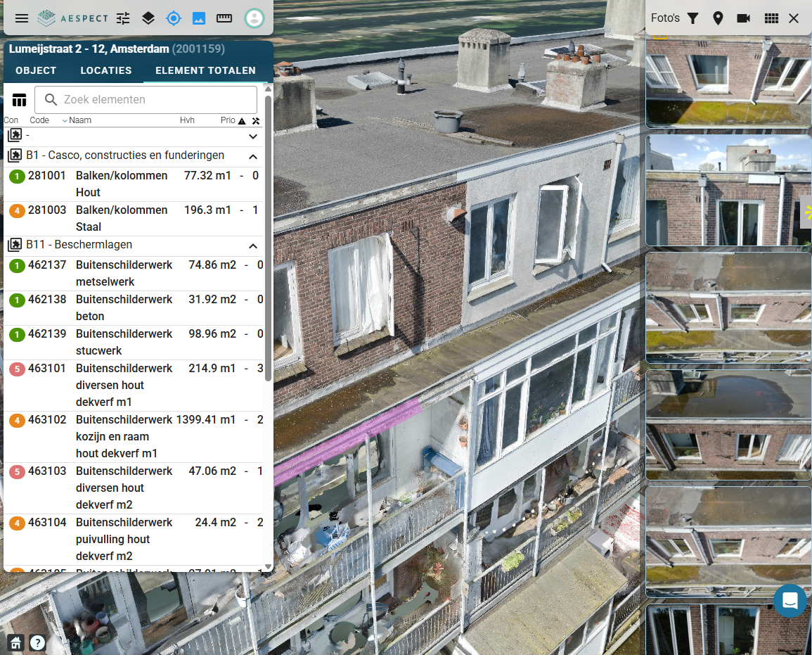Click the blue locate target icon
This screenshot has height=655, width=812.
(174, 19)
